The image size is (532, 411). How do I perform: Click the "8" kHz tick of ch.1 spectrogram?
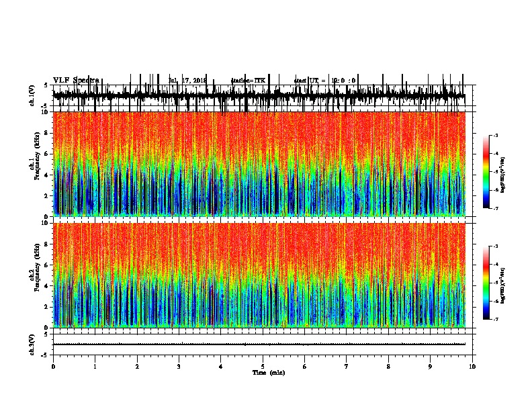coord(47,133)
